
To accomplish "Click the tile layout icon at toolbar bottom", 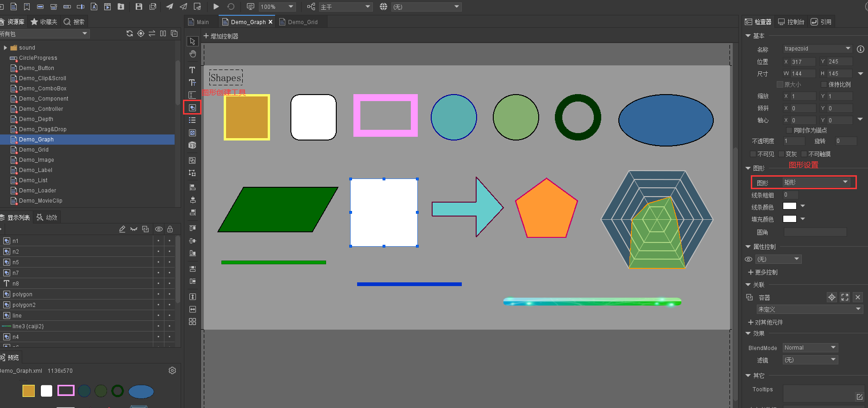I will 192,322.
